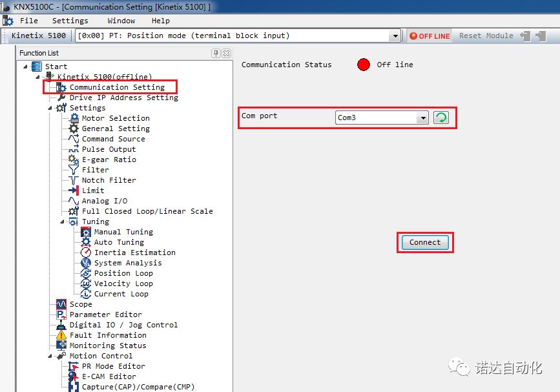This screenshot has width=560, height=392.
Task: Open the Help menu
Action: 160,21
